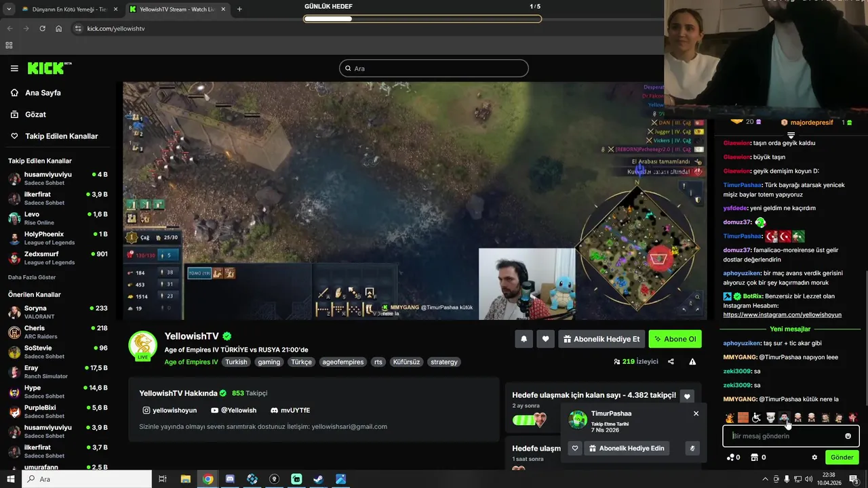Open husamviyuviyu channel with 4 B viewers
This screenshot has width=868, height=488.
coord(57,178)
